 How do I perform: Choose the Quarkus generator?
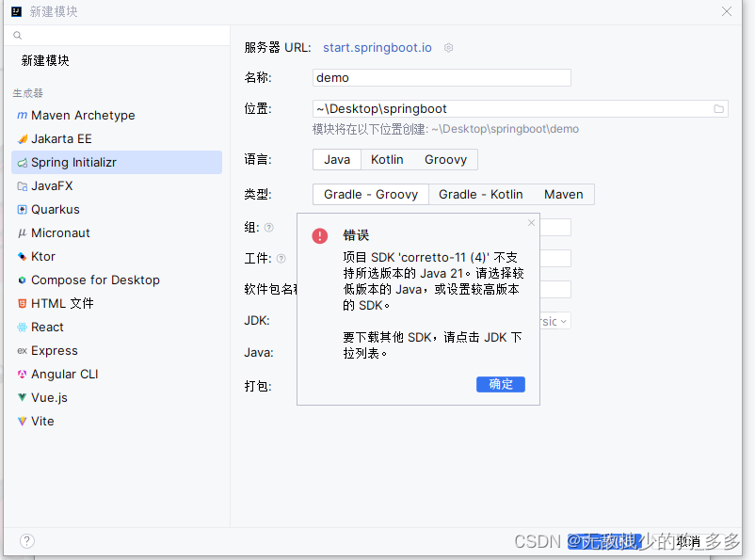coord(117,210)
